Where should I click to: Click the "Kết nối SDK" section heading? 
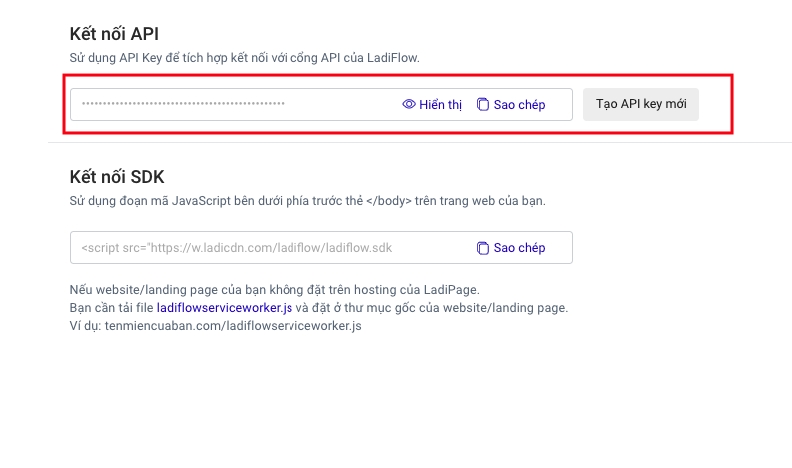click(x=117, y=177)
